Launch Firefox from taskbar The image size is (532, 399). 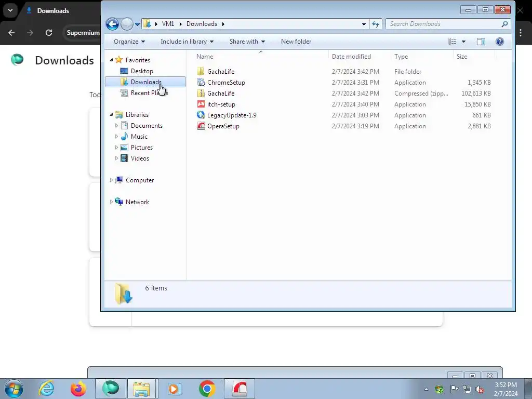78,389
